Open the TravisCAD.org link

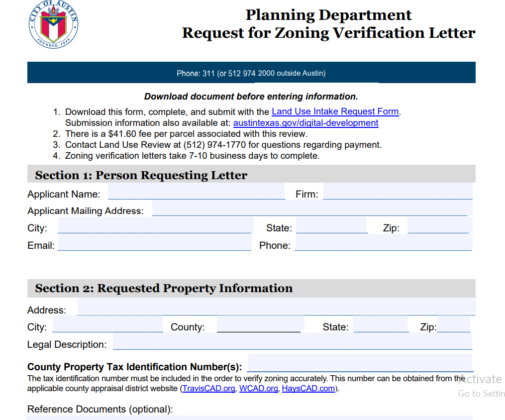208,388
